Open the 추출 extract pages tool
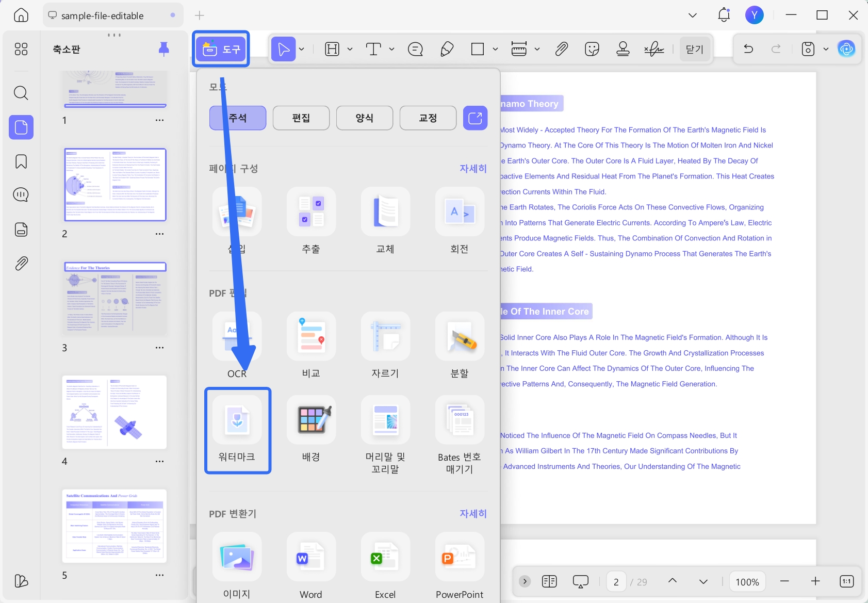 tap(311, 221)
